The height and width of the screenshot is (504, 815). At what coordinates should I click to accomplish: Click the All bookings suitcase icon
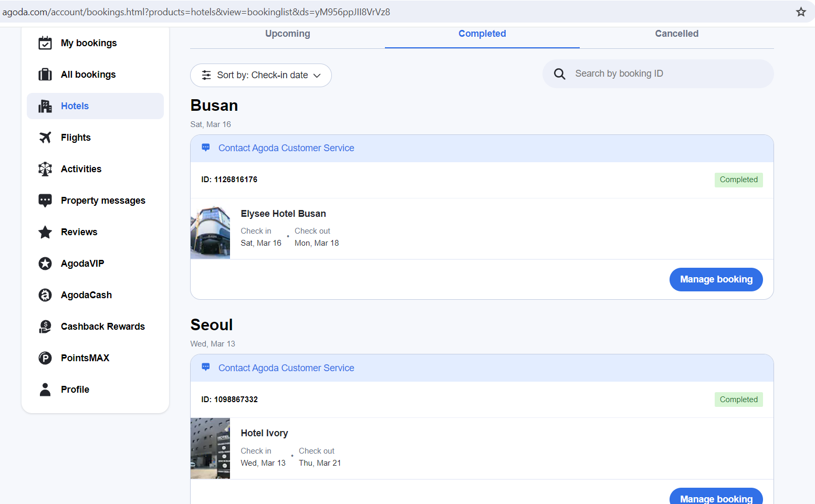point(45,75)
